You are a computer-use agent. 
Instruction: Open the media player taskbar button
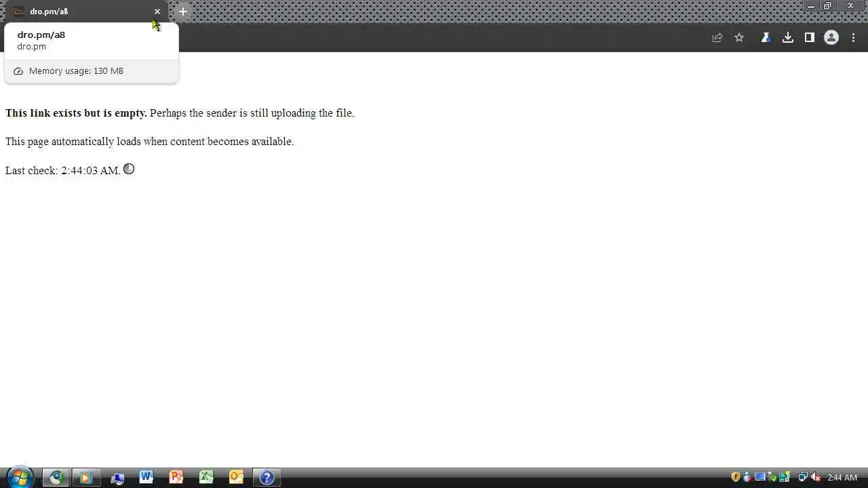pos(85,478)
